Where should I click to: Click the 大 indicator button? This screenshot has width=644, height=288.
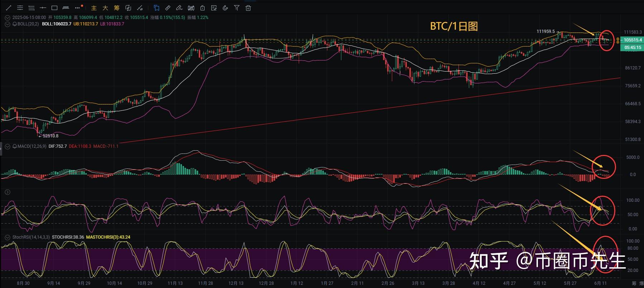click(x=105, y=8)
